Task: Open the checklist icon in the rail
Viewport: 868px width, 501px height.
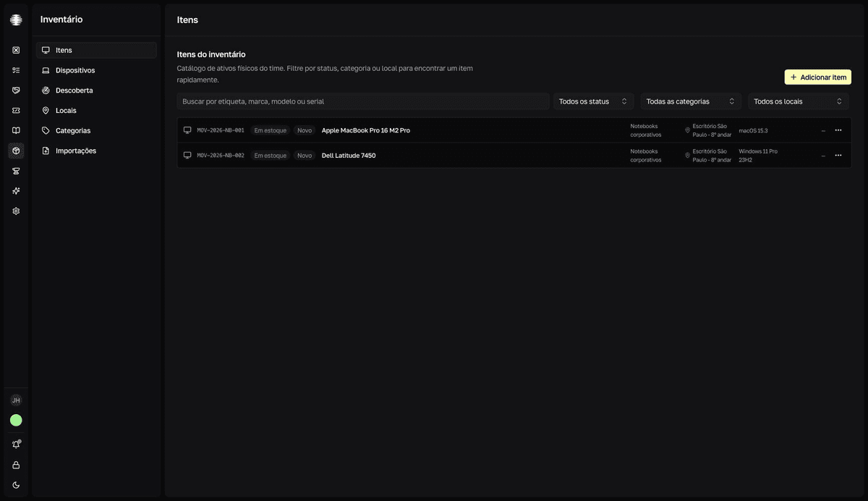Action: [x=16, y=70]
